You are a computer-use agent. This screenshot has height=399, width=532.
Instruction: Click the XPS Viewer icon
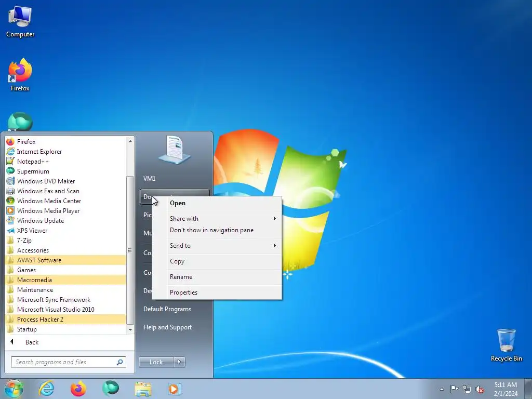coord(10,230)
